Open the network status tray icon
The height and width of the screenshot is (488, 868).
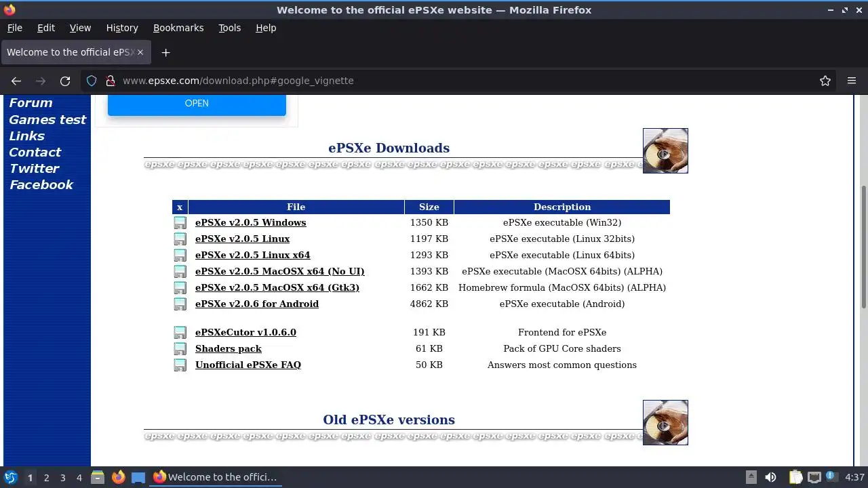[x=814, y=477]
